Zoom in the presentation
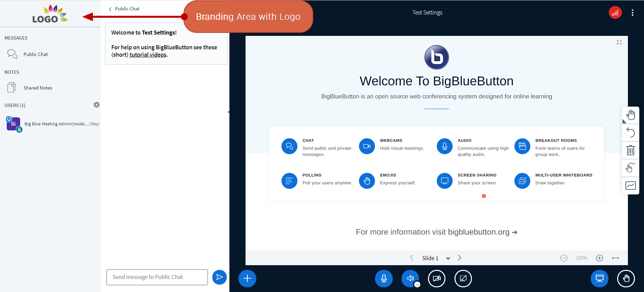 [x=600, y=258]
